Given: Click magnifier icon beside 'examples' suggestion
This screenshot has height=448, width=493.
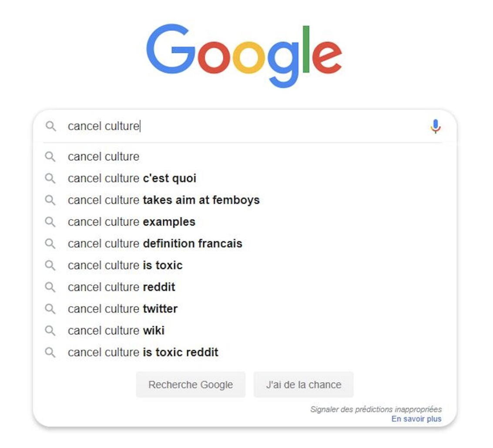Looking at the screenshot, I should [50, 222].
